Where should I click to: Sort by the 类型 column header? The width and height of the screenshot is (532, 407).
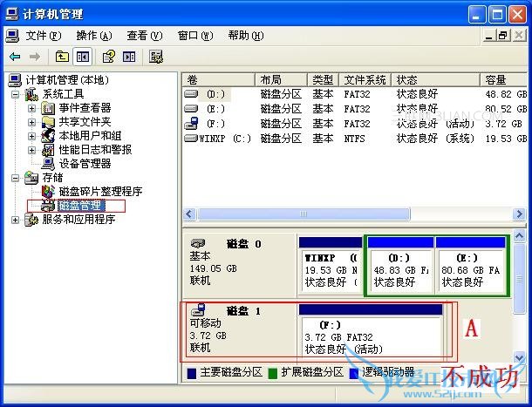point(324,79)
